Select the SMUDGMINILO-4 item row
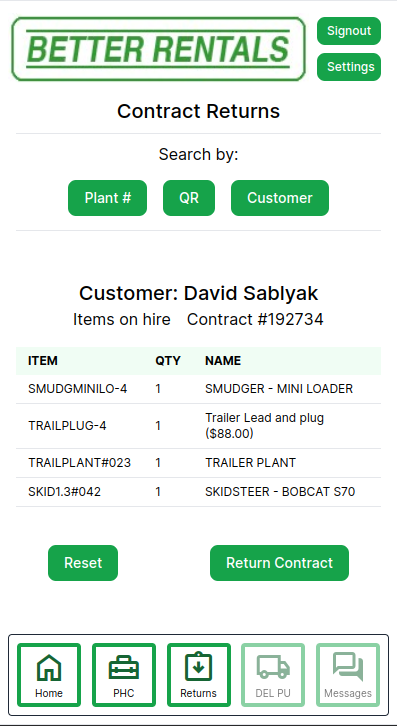The image size is (397, 726). [x=198, y=389]
